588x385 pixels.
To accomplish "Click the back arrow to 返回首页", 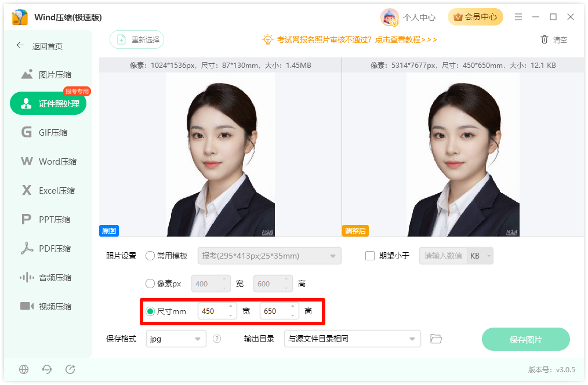I will click(x=20, y=46).
